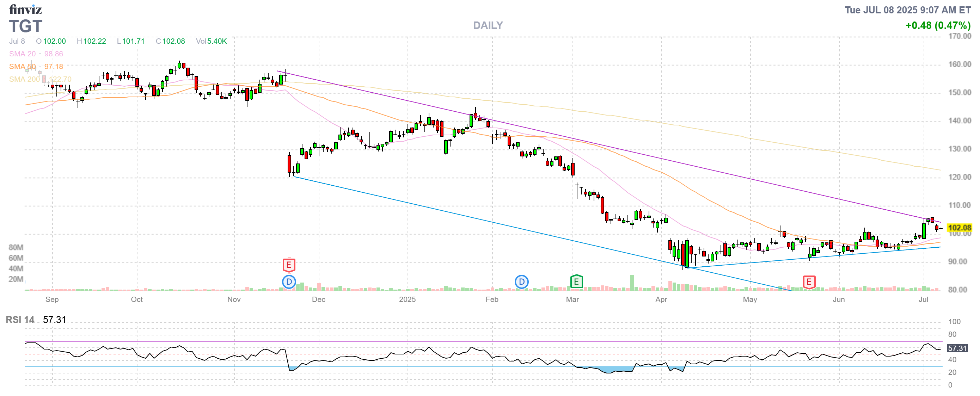980x396 pixels.
Task: Click the green earnings E marker near March
Action: (576, 281)
